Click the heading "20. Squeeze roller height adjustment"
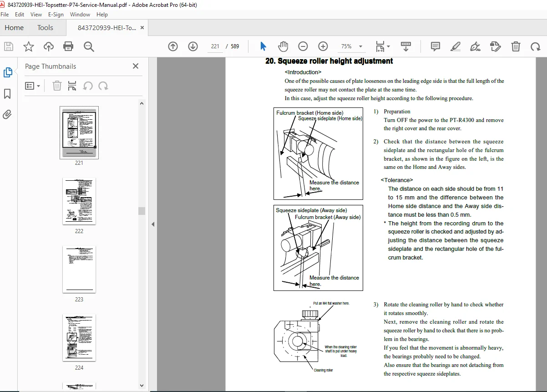 [x=329, y=61]
